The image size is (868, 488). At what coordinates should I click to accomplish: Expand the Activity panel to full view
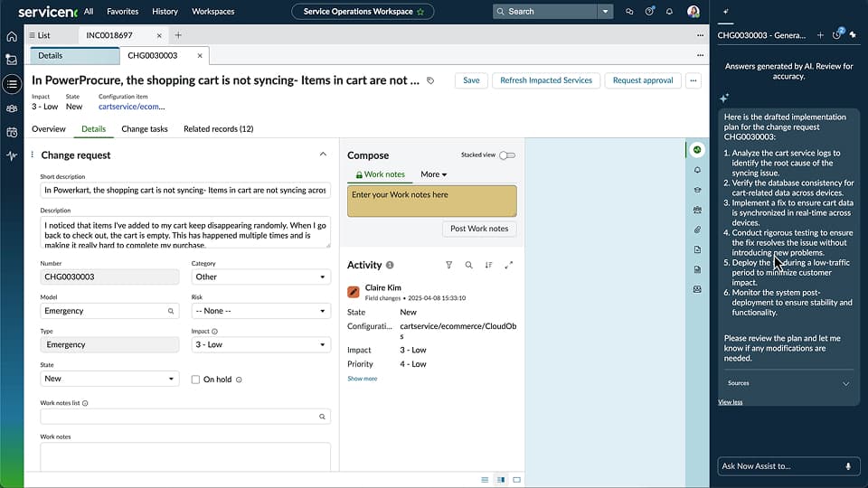point(508,265)
